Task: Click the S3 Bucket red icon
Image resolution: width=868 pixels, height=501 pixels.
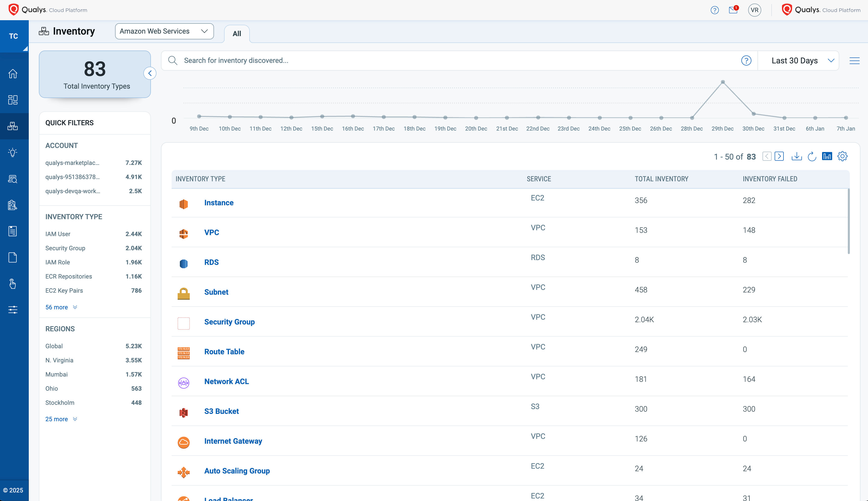Action: click(184, 413)
